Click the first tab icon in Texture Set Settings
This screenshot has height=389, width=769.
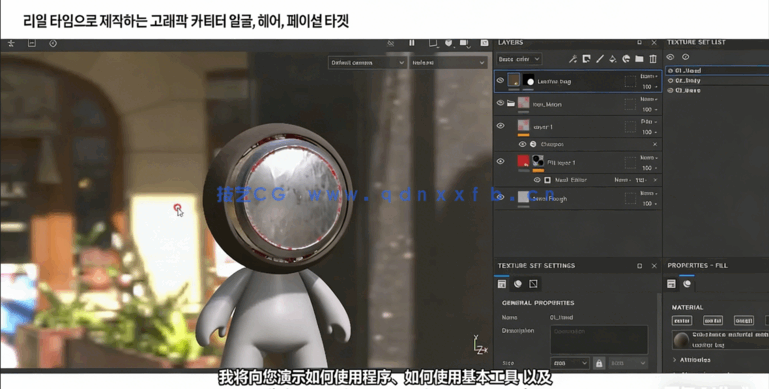pyautogui.click(x=502, y=284)
